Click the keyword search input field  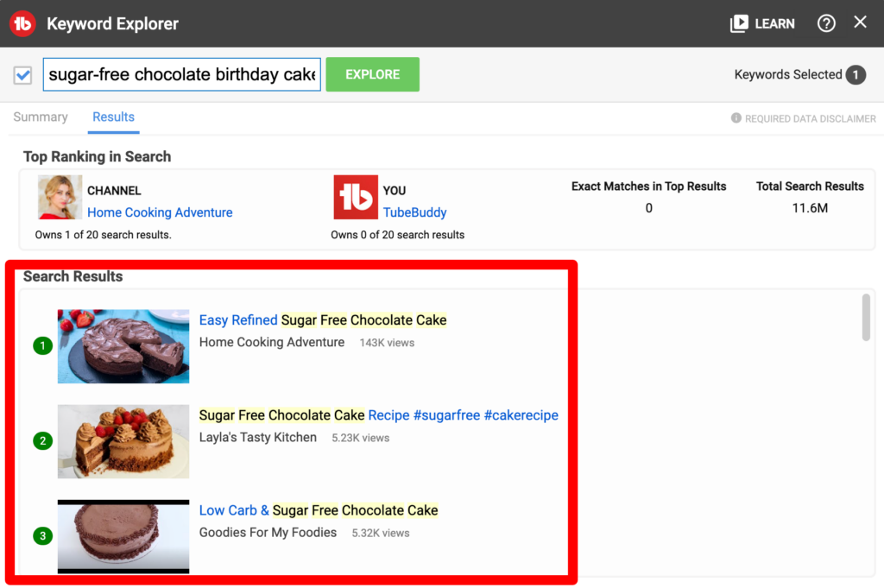click(x=181, y=75)
